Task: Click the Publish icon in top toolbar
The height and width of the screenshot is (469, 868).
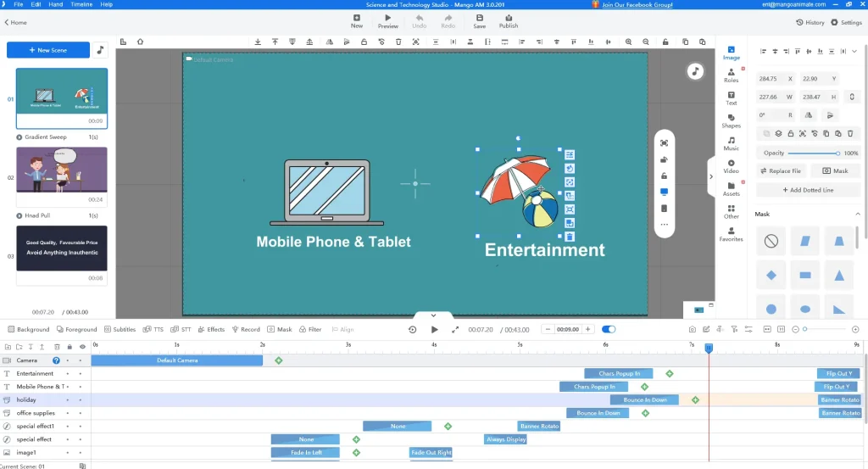Action: pyautogui.click(x=509, y=18)
